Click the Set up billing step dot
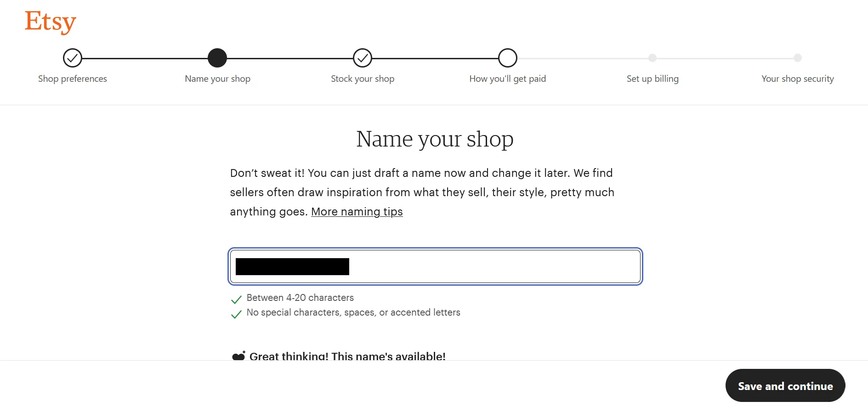This screenshot has height=407, width=868. pos(652,58)
